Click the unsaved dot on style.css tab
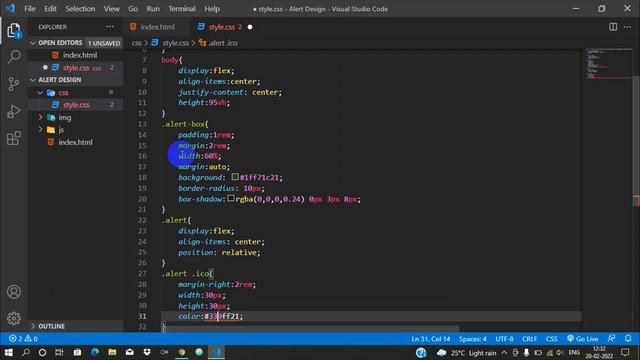The height and width of the screenshot is (360, 640). tap(250, 27)
